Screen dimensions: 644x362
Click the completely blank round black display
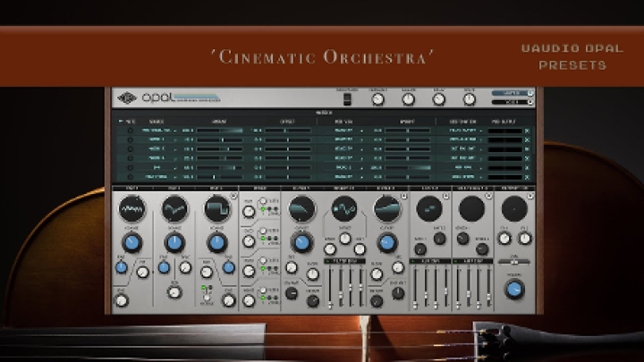click(x=471, y=208)
